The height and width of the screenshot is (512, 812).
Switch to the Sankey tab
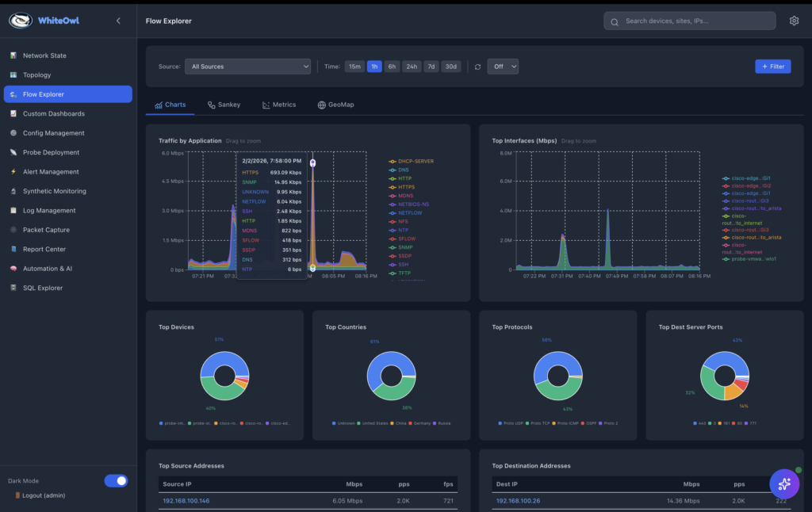click(x=224, y=105)
